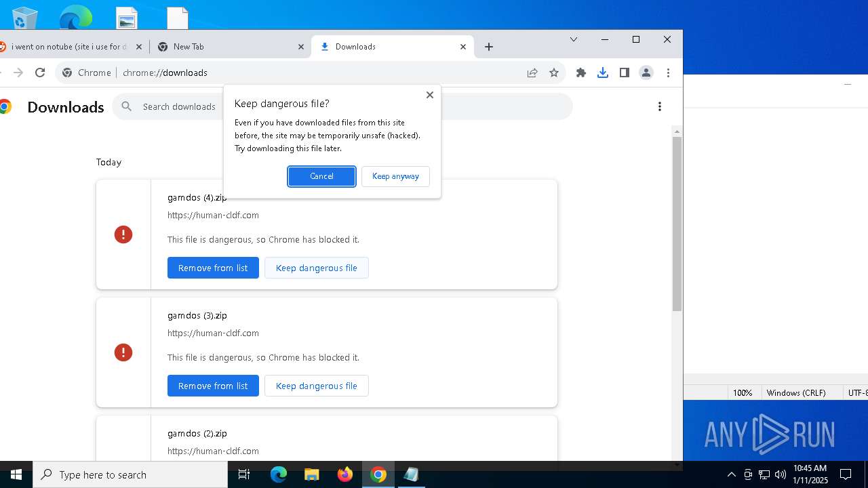Remove gamdos (4).zip from list
Image resolution: width=868 pixels, height=488 pixels.
coord(213,268)
